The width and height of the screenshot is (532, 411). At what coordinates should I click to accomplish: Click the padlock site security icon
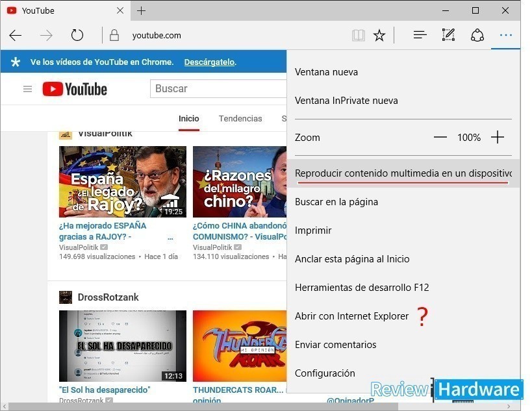(x=114, y=35)
